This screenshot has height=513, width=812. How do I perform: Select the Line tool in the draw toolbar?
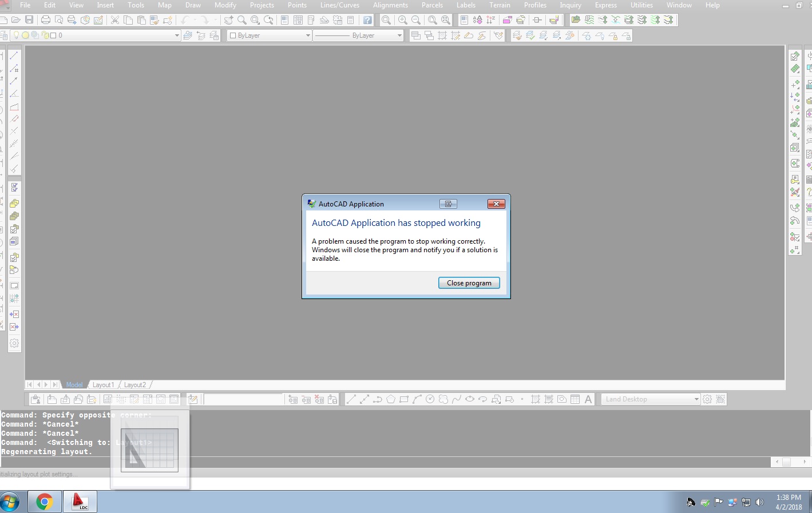351,399
